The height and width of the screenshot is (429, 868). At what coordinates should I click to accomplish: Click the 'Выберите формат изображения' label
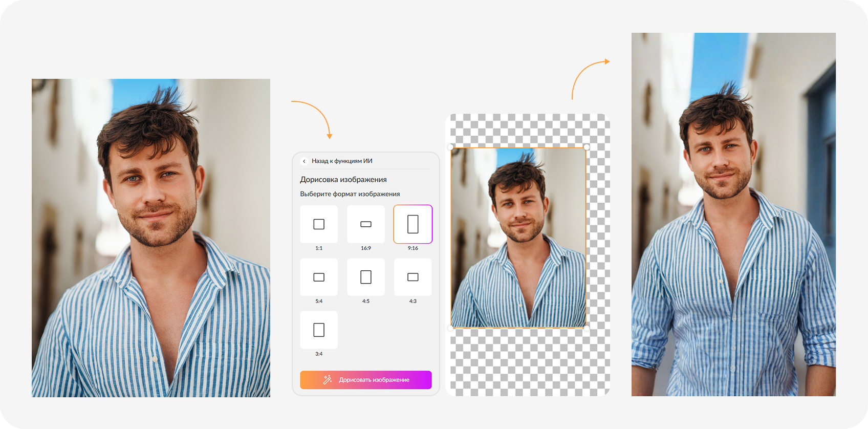click(x=350, y=194)
